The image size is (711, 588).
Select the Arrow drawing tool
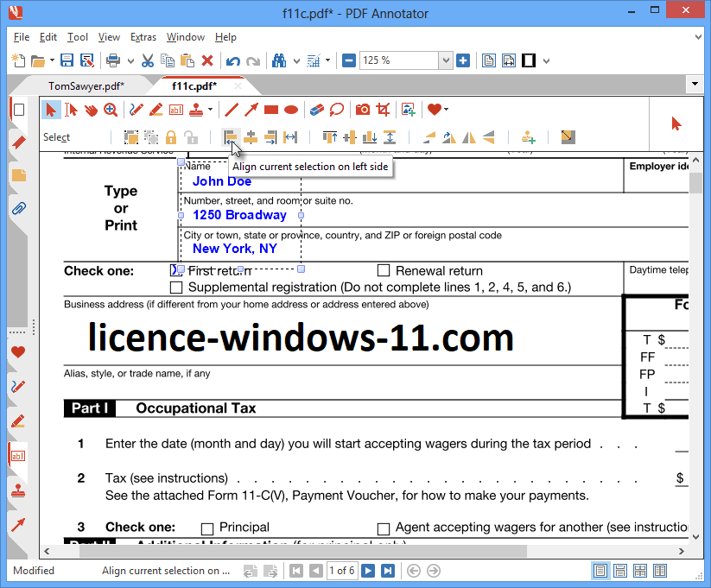tap(251, 110)
